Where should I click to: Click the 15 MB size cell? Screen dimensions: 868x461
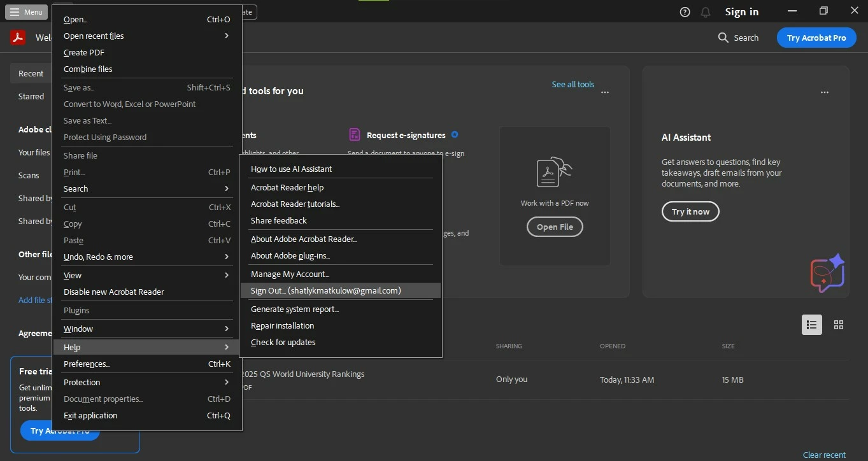pos(732,379)
